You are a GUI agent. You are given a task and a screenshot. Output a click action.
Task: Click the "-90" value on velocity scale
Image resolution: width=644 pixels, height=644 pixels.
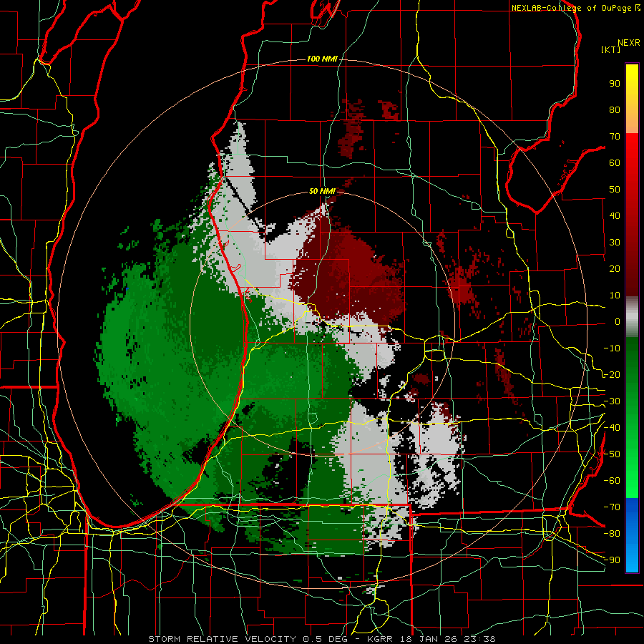[612, 560]
